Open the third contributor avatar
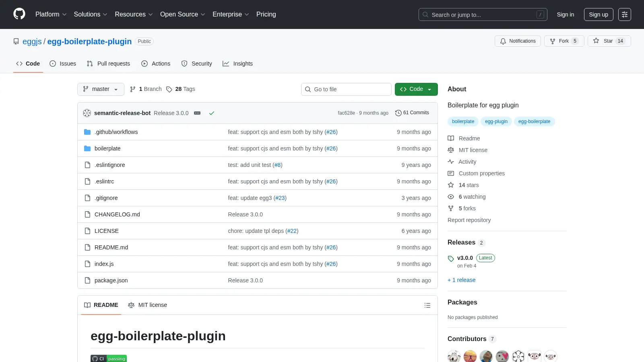Image resolution: width=644 pixels, height=362 pixels. click(x=486, y=356)
